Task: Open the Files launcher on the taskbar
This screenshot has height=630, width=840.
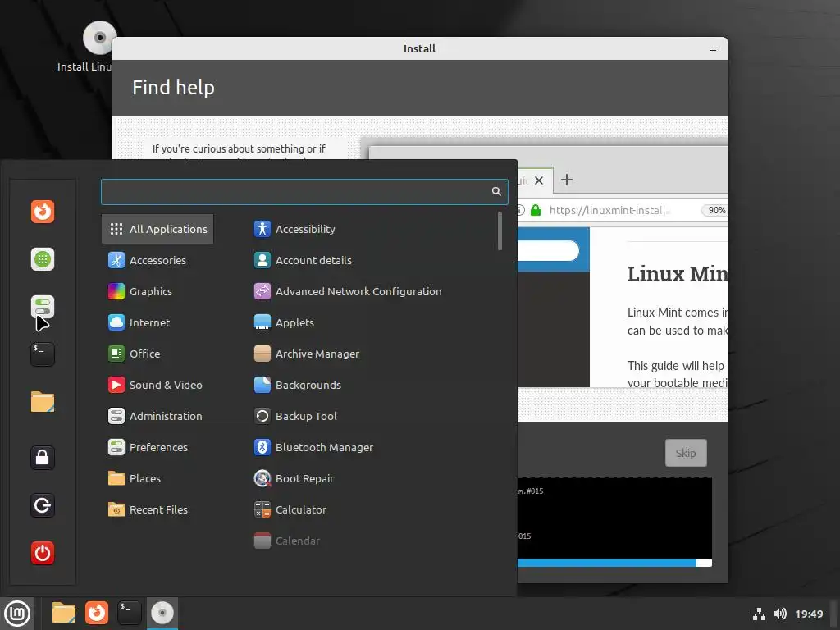Action: [64, 613]
